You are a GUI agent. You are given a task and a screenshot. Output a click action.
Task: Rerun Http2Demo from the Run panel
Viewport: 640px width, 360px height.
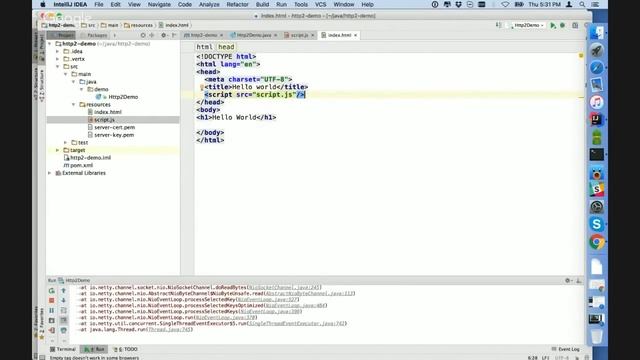point(51,291)
